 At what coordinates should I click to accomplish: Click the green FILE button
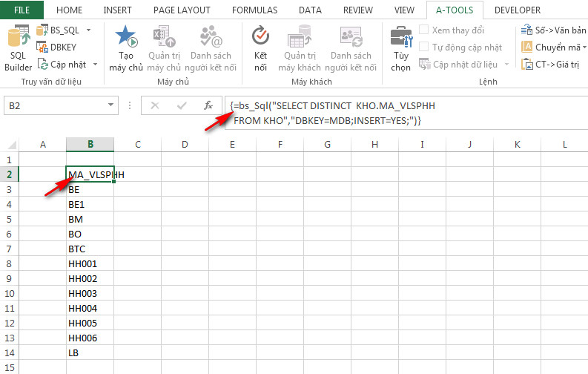point(22,10)
